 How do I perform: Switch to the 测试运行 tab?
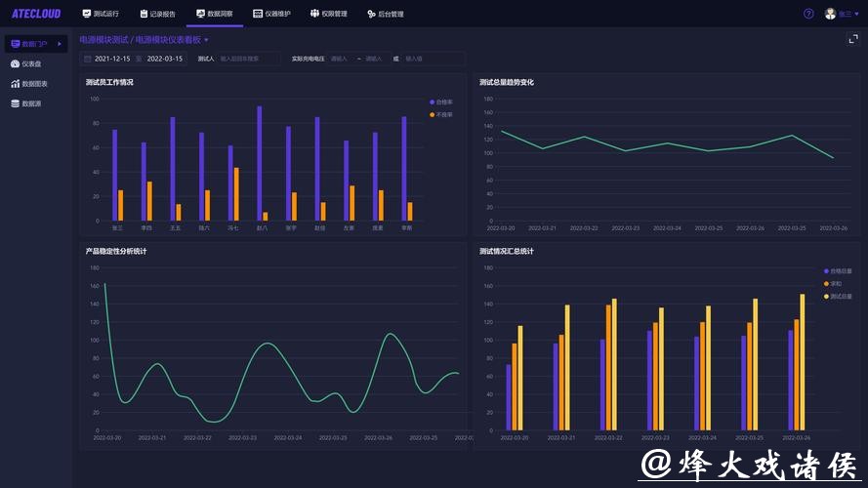click(101, 14)
